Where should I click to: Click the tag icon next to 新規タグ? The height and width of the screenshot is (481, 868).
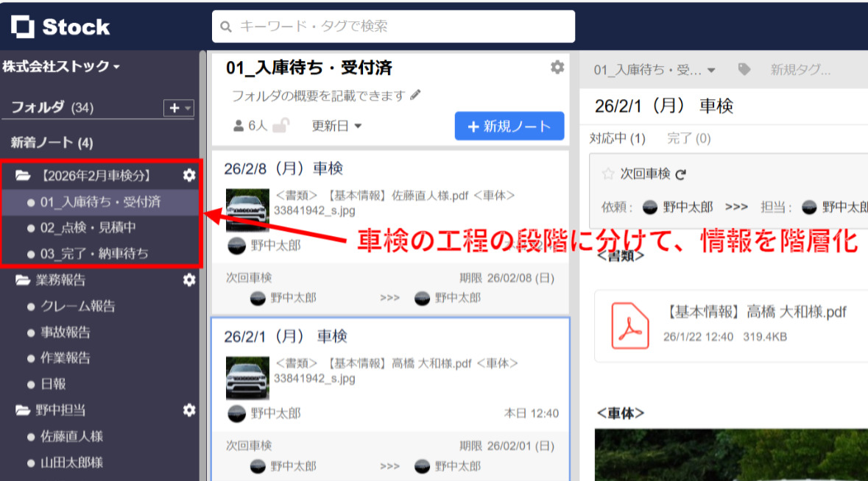(x=744, y=70)
